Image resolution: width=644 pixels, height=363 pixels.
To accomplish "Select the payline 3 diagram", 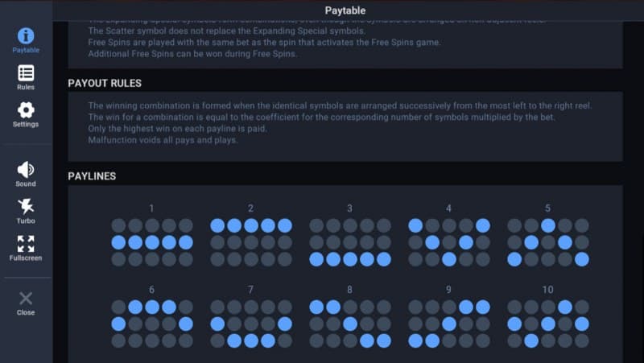I will [350, 242].
